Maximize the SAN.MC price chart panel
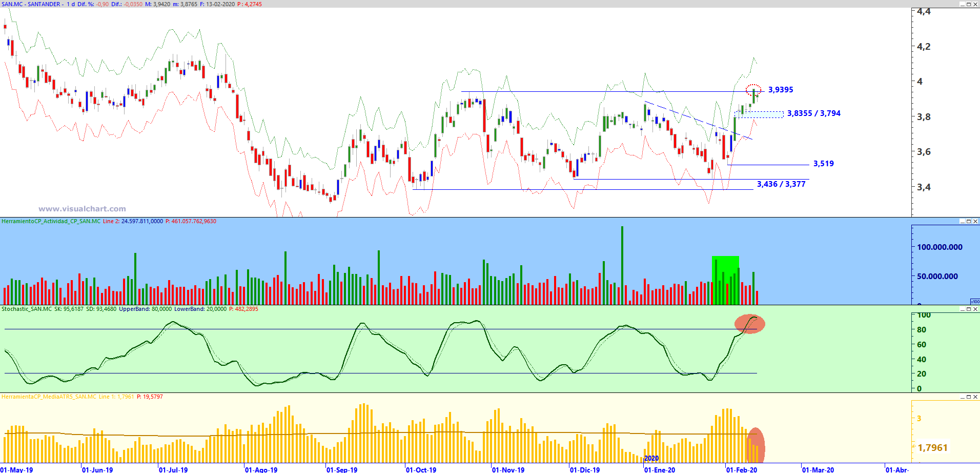 tap(969, 4)
